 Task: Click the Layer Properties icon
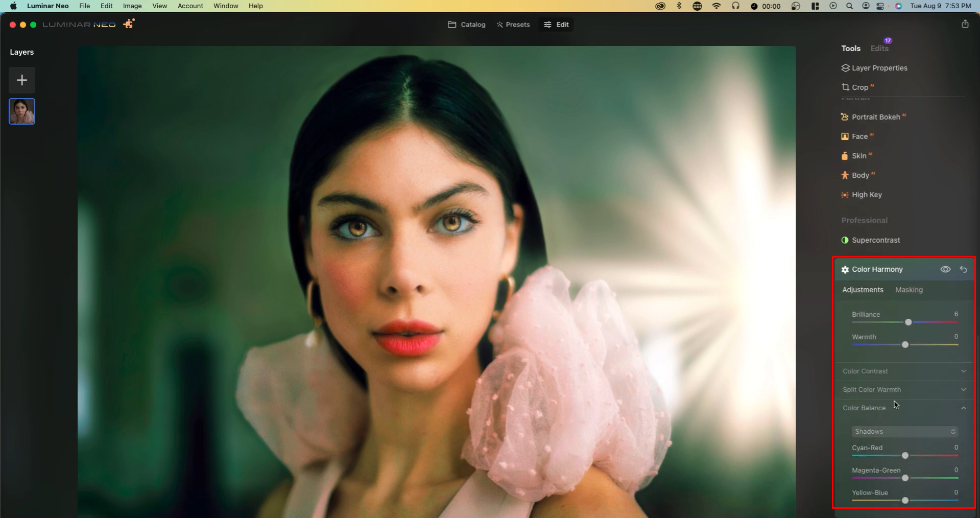845,68
